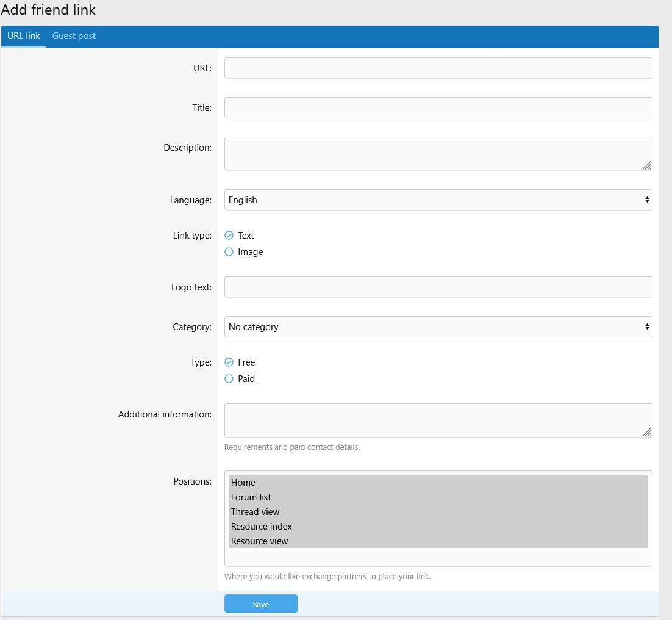
Task: Switch to the Guest post tab
Action: pos(74,36)
